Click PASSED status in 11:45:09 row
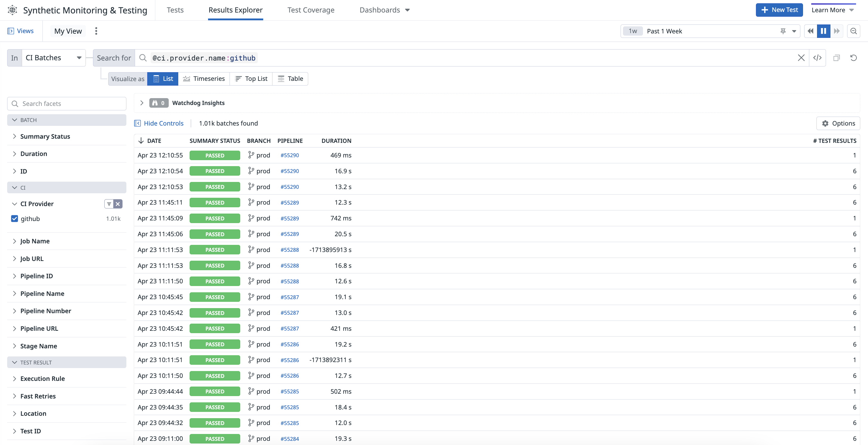The image size is (868, 445). [215, 218]
